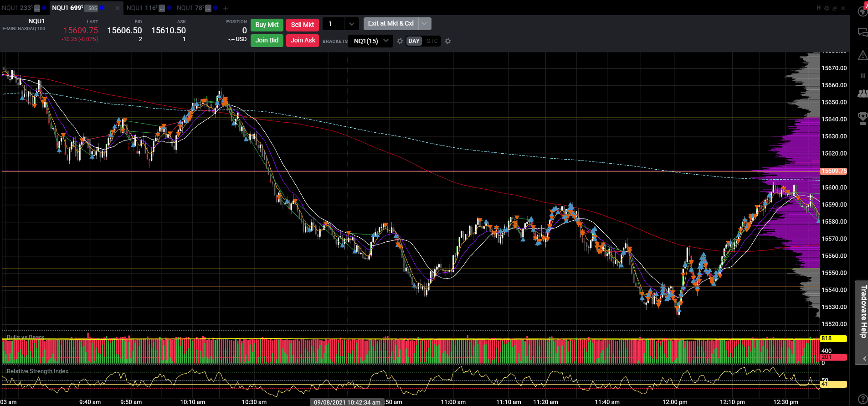Image resolution: width=868 pixels, height=406 pixels.
Task: Open the order quantity dropdown arrow
Action: click(351, 24)
